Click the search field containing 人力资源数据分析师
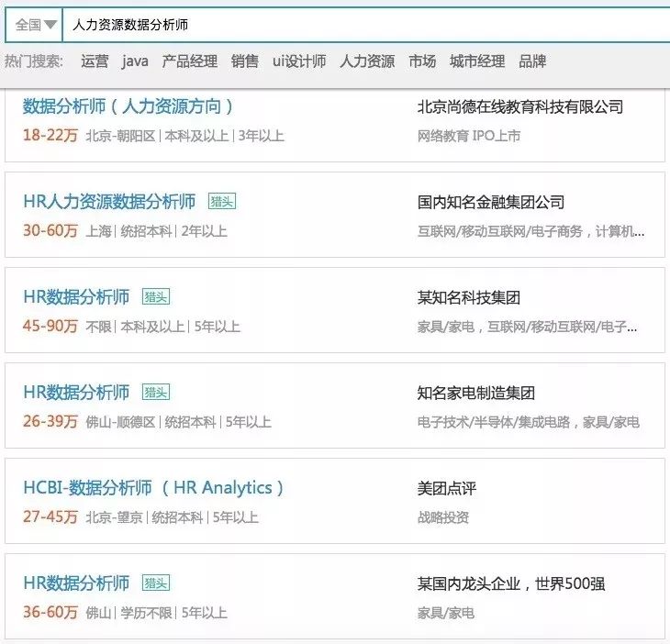670x644 pixels. pyautogui.click(x=366, y=25)
